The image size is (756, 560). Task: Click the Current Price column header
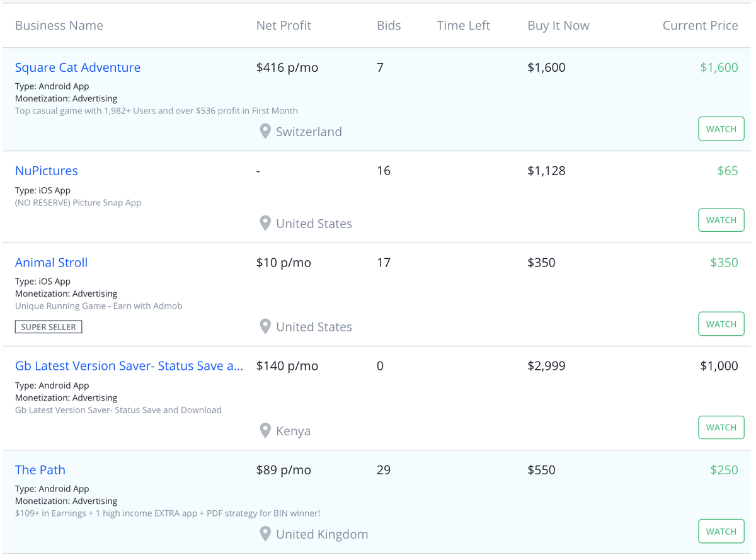tap(700, 26)
